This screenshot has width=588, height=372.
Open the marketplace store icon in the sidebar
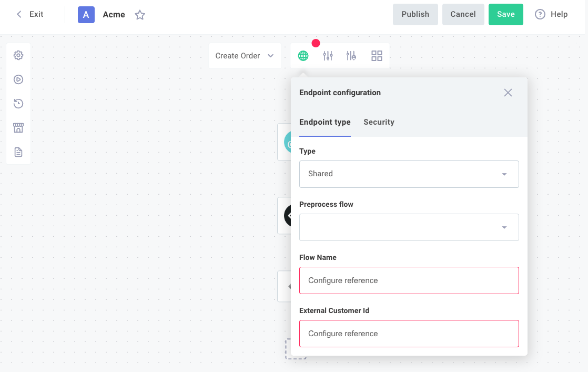point(18,127)
